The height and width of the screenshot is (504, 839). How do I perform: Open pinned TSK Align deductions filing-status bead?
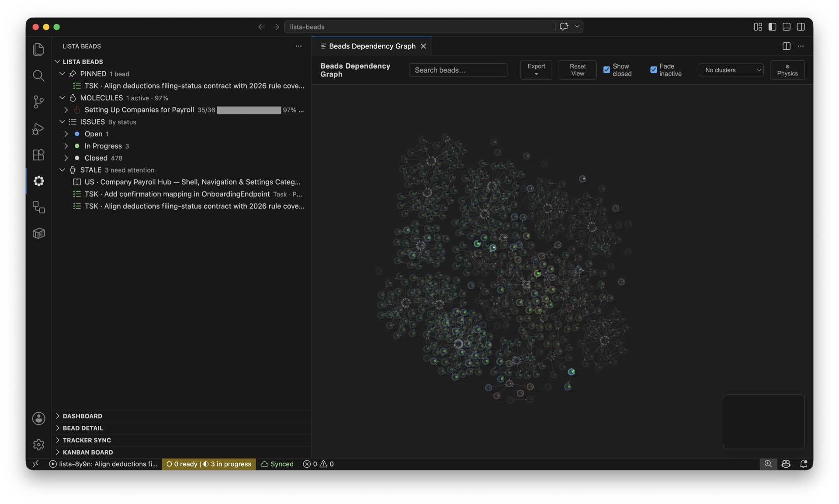click(x=181, y=86)
